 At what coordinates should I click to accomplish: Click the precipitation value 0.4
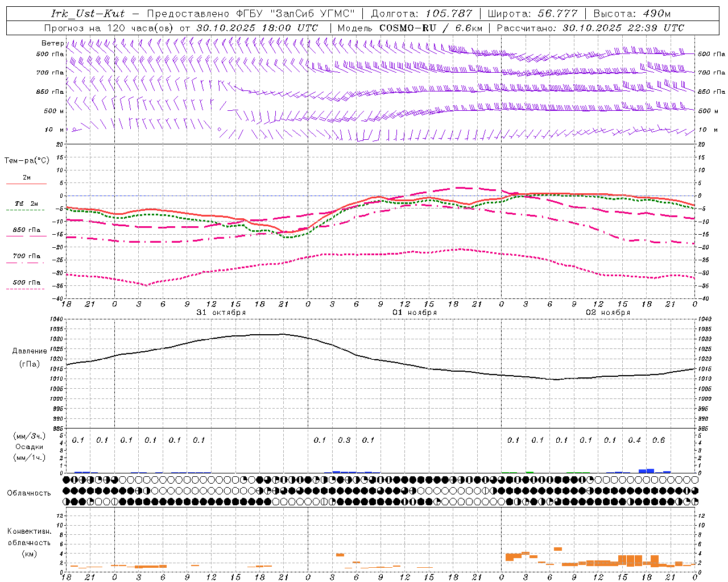(634, 440)
